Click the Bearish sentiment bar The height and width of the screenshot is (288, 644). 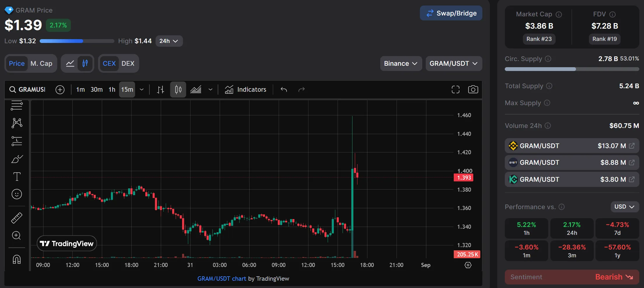[x=572, y=277]
